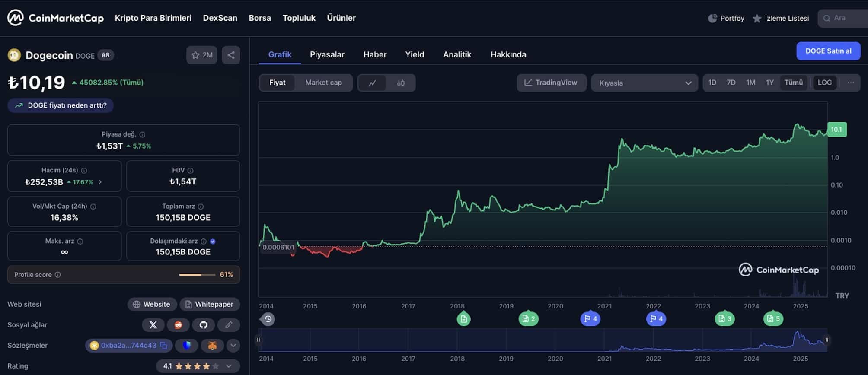Expand more contracts with the Sözleşmeler chevron
This screenshot has width=868, height=375.
click(233, 346)
